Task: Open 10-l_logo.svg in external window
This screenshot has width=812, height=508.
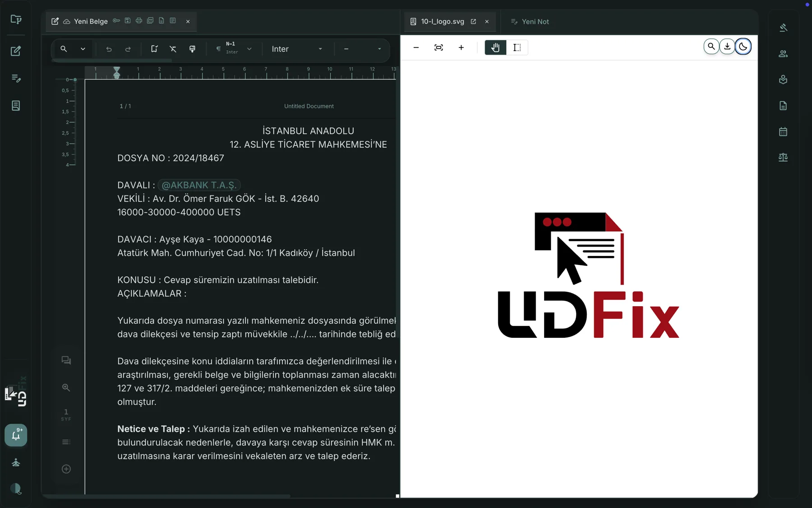Action: click(x=473, y=21)
